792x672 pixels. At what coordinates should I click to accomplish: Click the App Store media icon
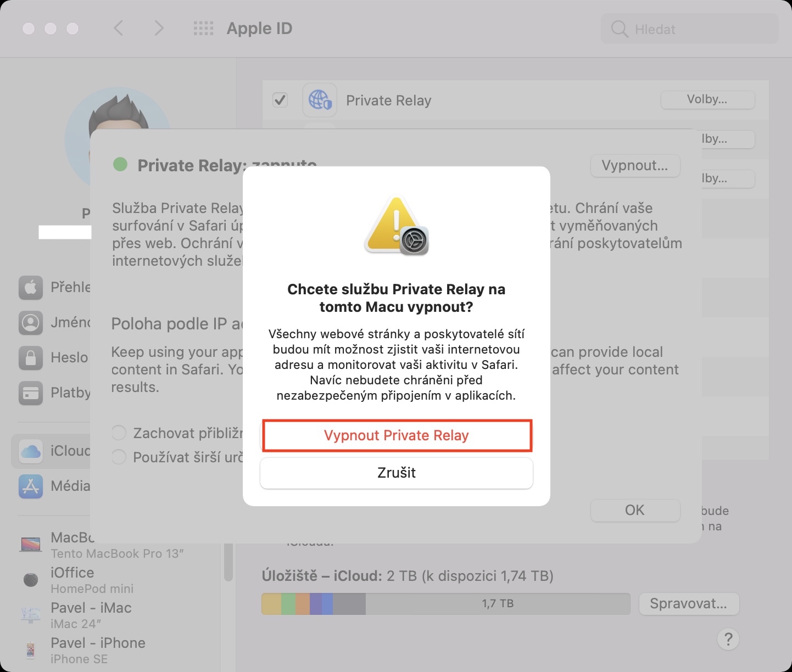coord(31,486)
